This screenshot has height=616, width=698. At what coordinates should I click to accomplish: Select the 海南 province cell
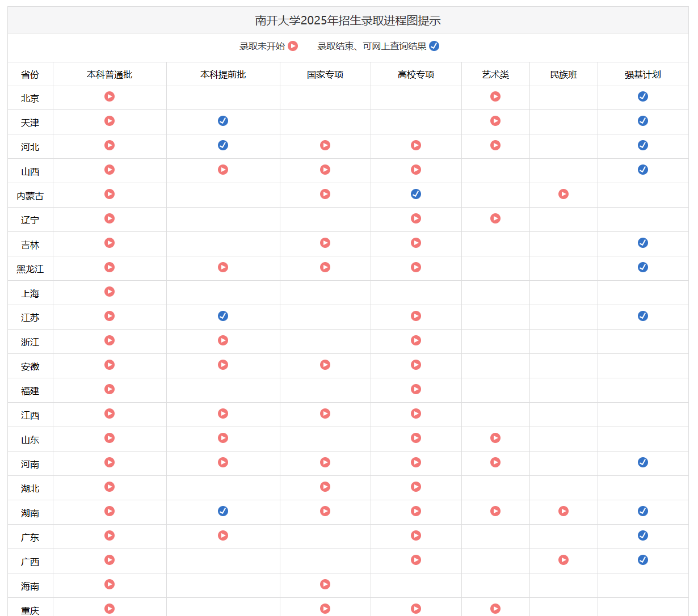(x=30, y=586)
